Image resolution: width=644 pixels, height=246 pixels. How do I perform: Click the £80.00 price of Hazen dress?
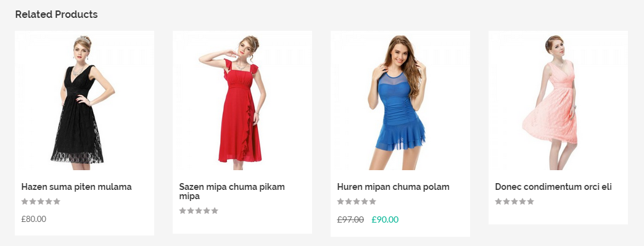34,219
